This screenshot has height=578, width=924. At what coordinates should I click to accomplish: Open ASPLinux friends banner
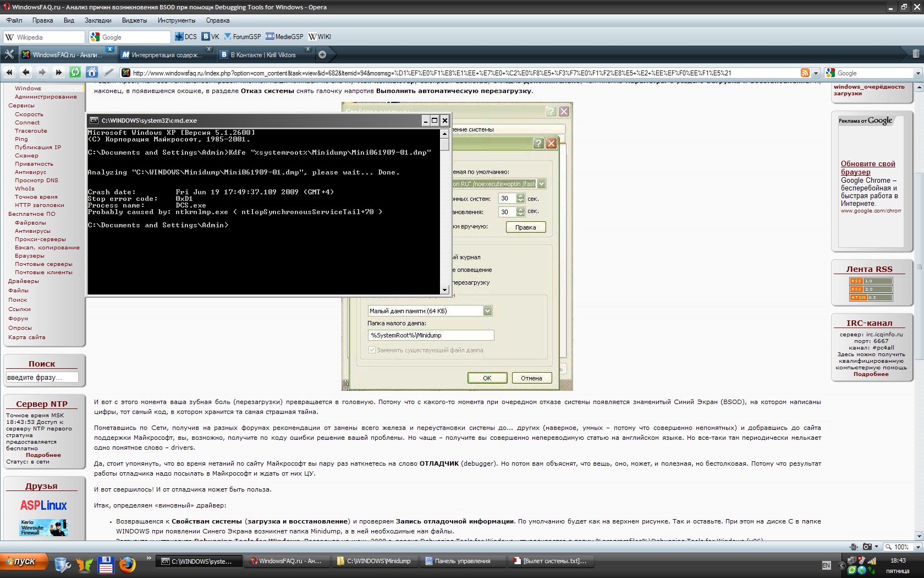[x=43, y=505]
